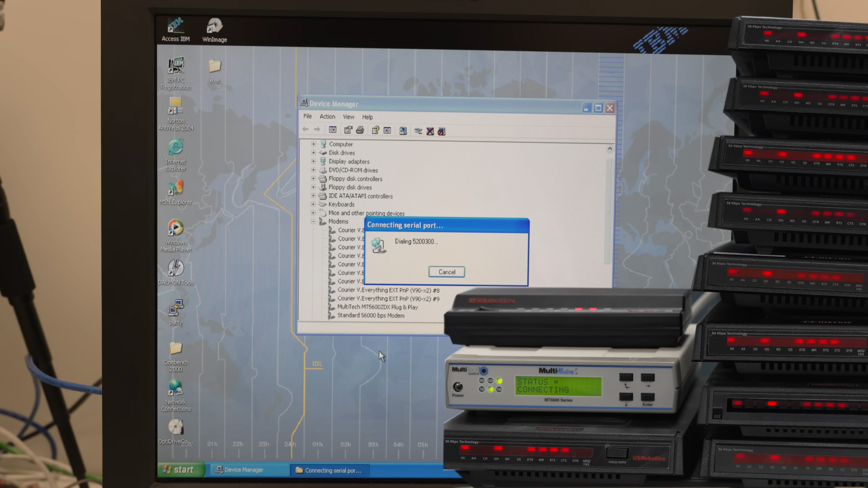Image resolution: width=868 pixels, height=488 pixels.
Task: Expand the IDE ATA/ATAPI controllers node
Action: [314, 196]
